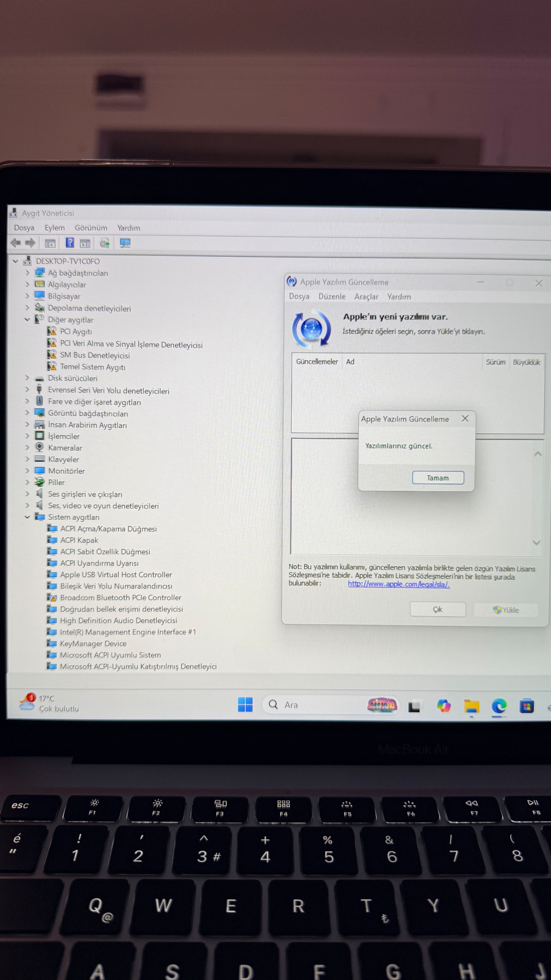Expand the Monitörler category
This screenshot has height=980, width=551.
pyautogui.click(x=28, y=470)
